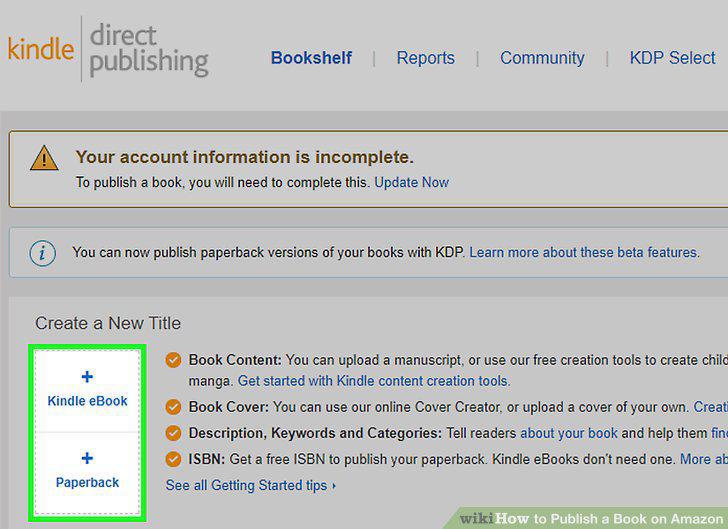Click the Book Cover checkmark icon

tap(173, 407)
